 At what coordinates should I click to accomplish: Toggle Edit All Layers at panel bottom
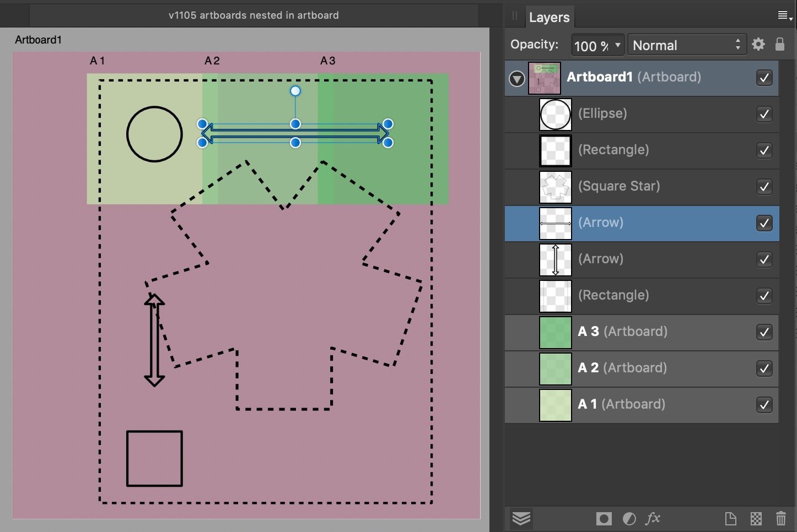[521, 518]
